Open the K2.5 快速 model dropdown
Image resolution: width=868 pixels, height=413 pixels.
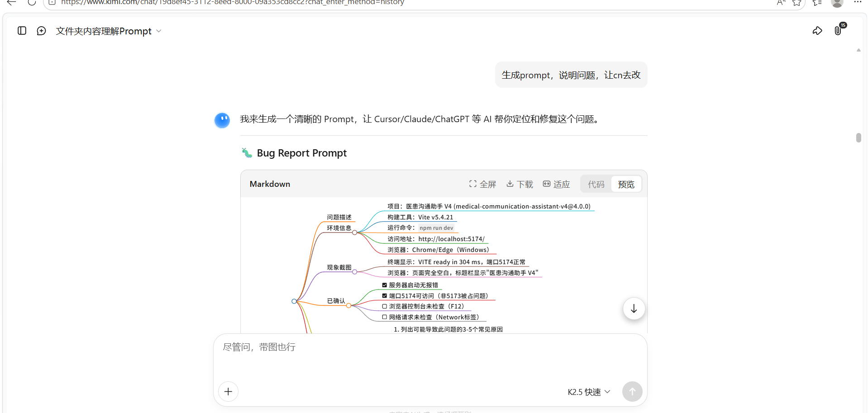point(589,392)
